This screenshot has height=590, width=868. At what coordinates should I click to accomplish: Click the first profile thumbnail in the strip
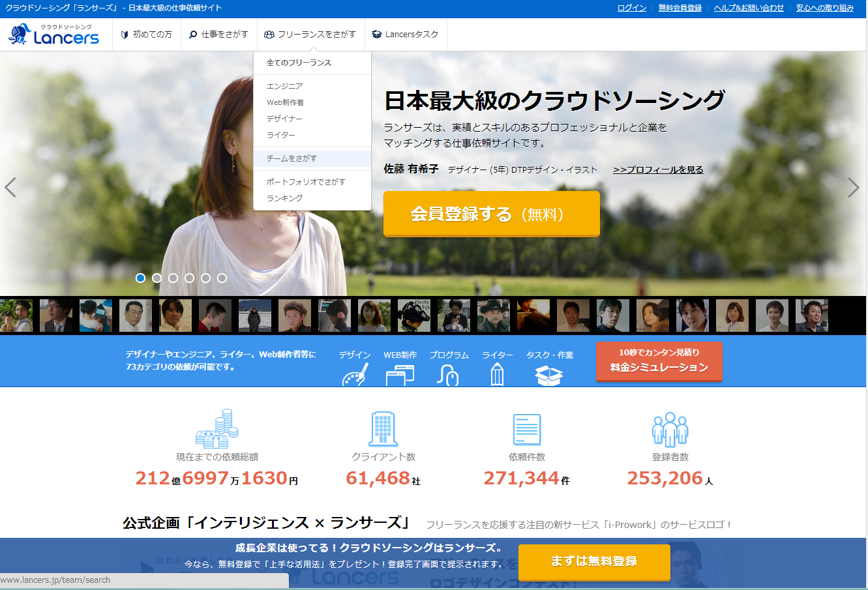pyautogui.click(x=16, y=316)
